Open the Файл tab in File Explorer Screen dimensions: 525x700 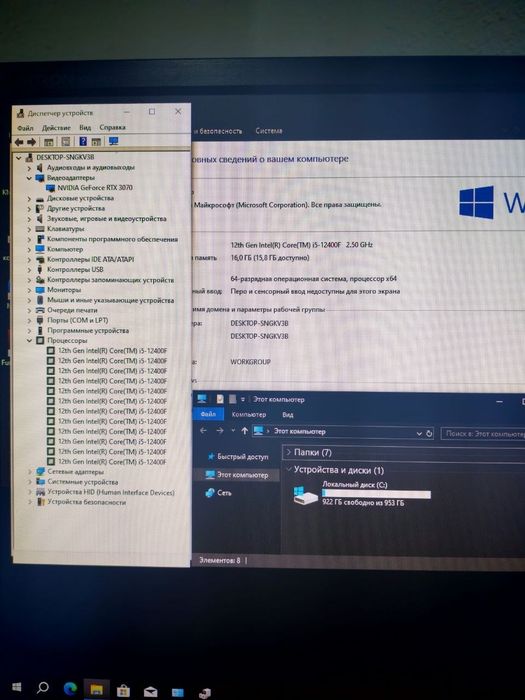208,414
